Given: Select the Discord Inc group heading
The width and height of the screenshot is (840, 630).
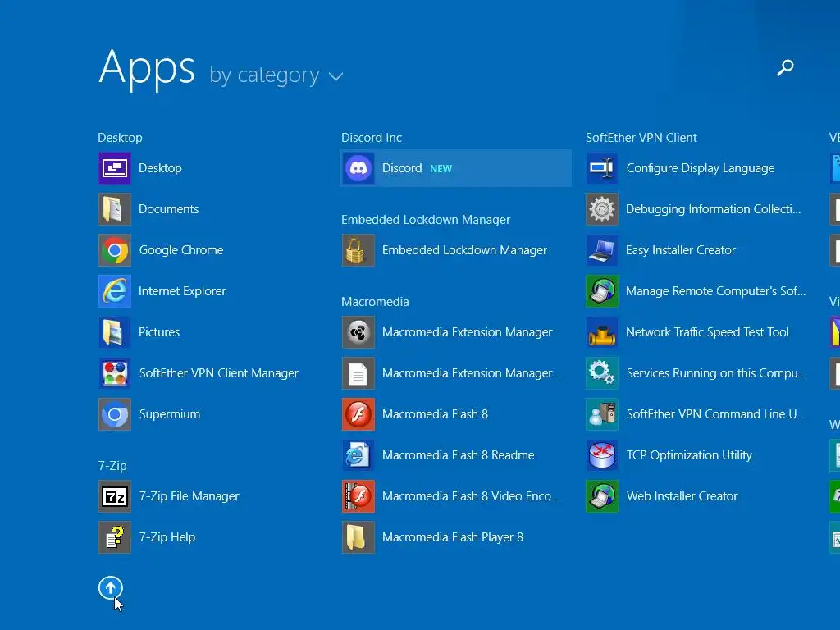Looking at the screenshot, I should (372, 138).
